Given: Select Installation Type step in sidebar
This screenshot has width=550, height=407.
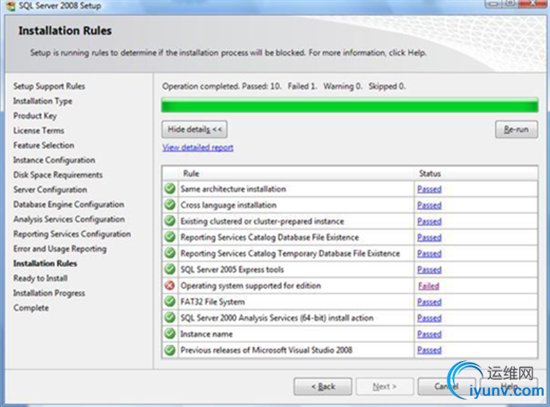Looking at the screenshot, I should pyautogui.click(x=43, y=101).
